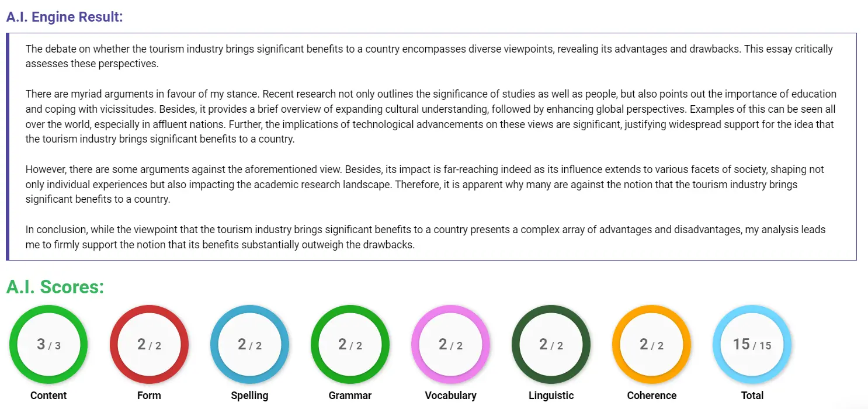
Task: Expand the A.I. Engine Result section
Action: coord(65,16)
